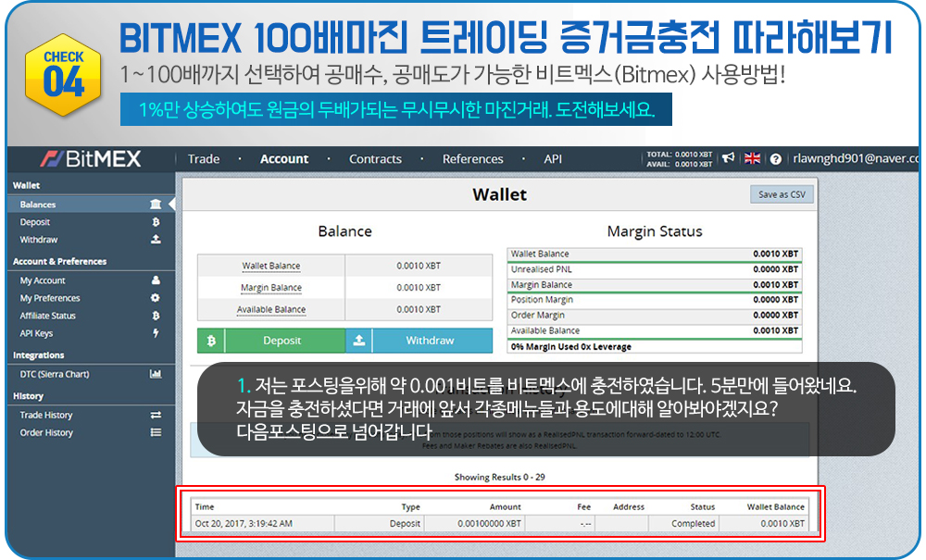Click the Status column header
The height and width of the screenshot is (560, 926).
coord(703,507)
